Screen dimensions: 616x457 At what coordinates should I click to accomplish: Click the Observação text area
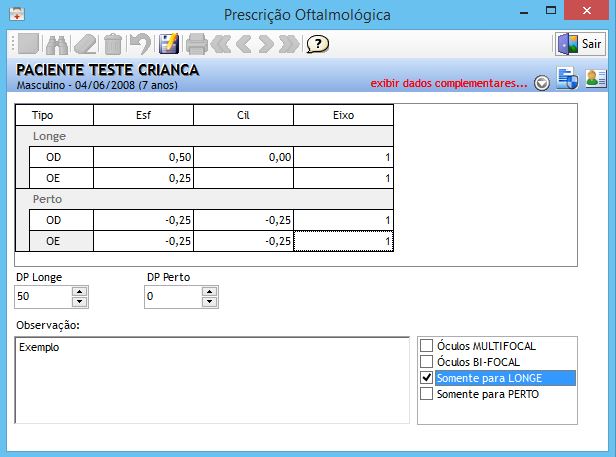tap(212, 380)
